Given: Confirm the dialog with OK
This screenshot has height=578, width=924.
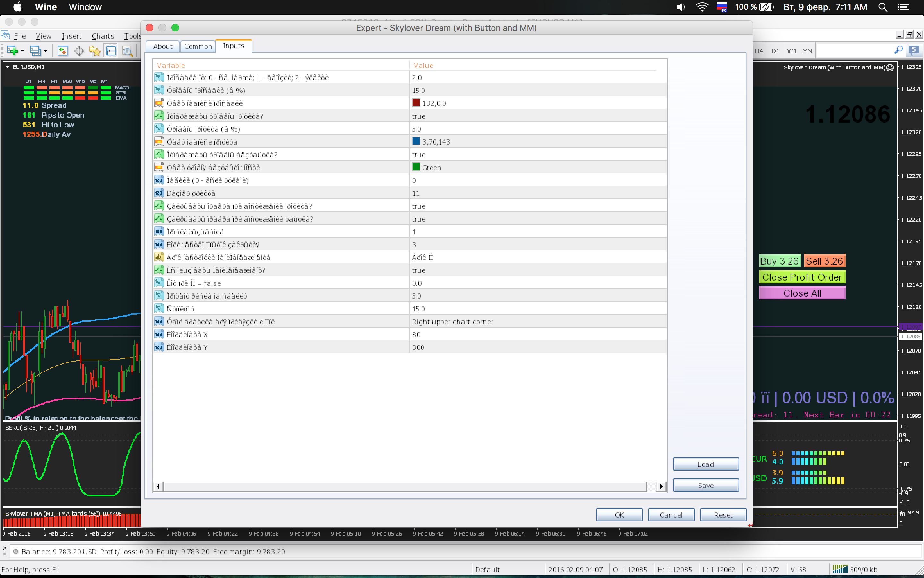Looking at the screenshot, I should [x=619, y=514].
